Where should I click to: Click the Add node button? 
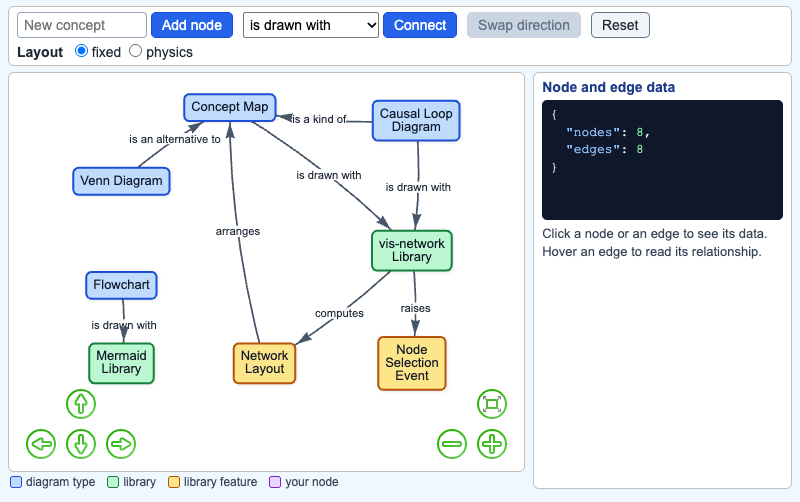192,25
